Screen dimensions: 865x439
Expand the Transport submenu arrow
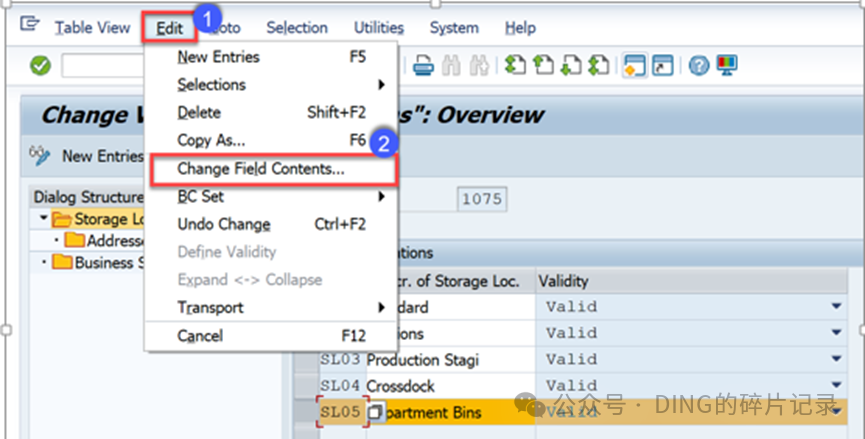pos(381,308)
